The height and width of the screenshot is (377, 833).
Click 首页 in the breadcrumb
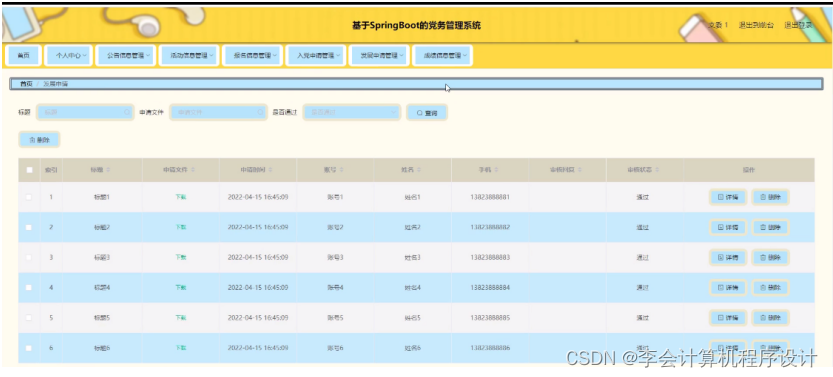point(26,84)
